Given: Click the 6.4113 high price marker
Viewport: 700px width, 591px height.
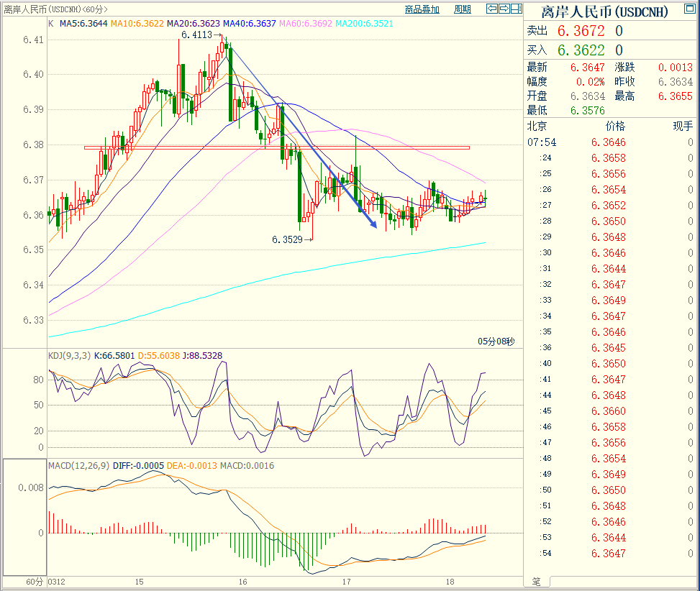Looking at the screenshot, I should [x=196, y=35].
